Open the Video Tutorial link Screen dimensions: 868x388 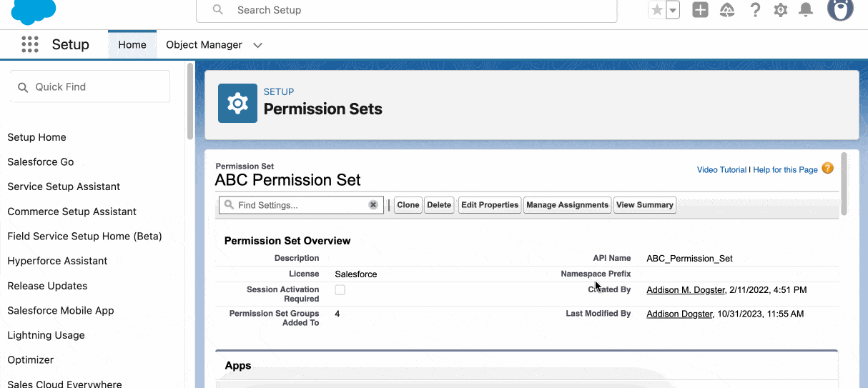coord(721,170)
